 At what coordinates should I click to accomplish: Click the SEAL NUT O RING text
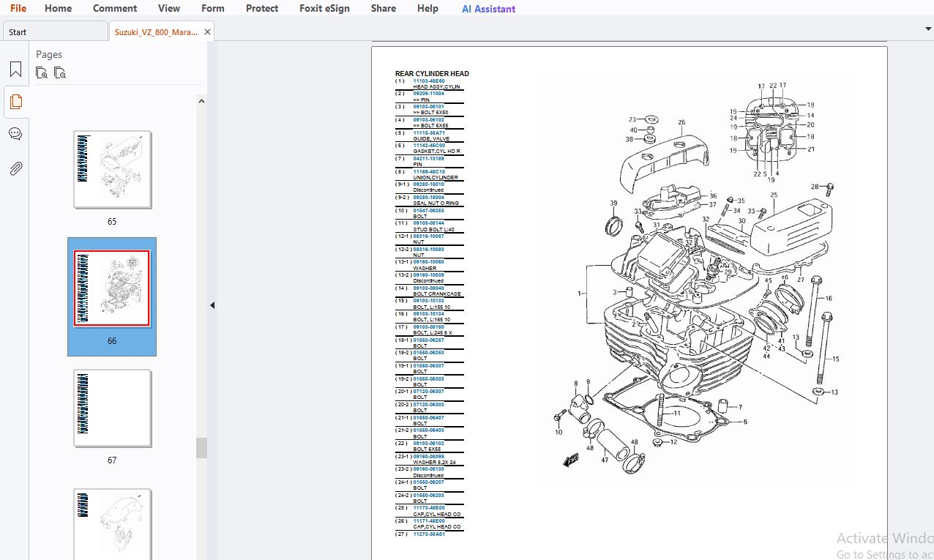(436, 204)
